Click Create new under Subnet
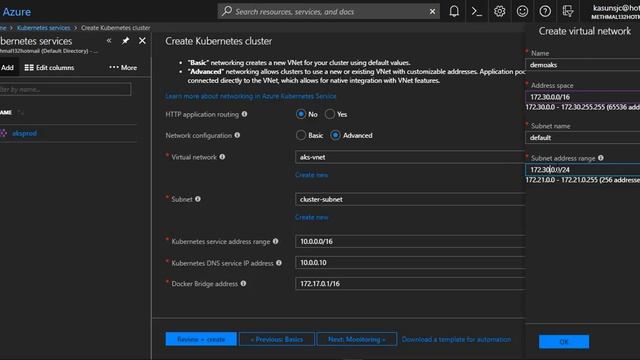The height and width of the screenshot is (360, 640). click(x=311, y=217)
